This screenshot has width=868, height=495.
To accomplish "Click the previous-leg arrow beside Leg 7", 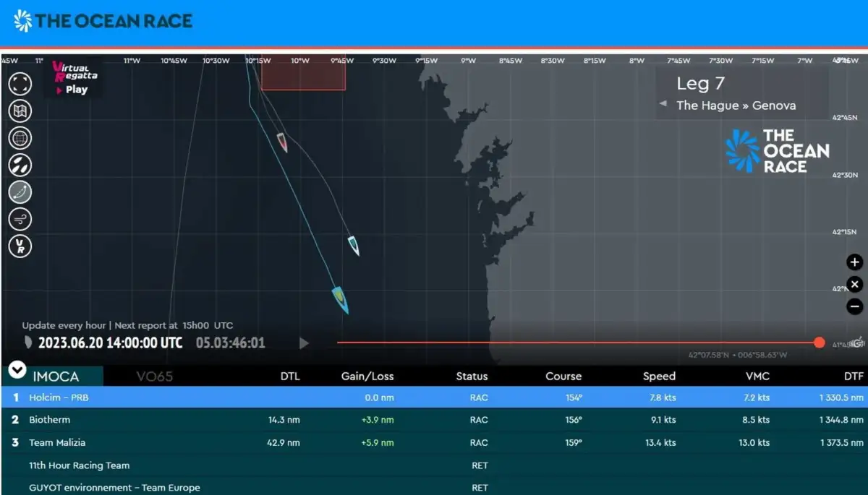I will [663, 104].
